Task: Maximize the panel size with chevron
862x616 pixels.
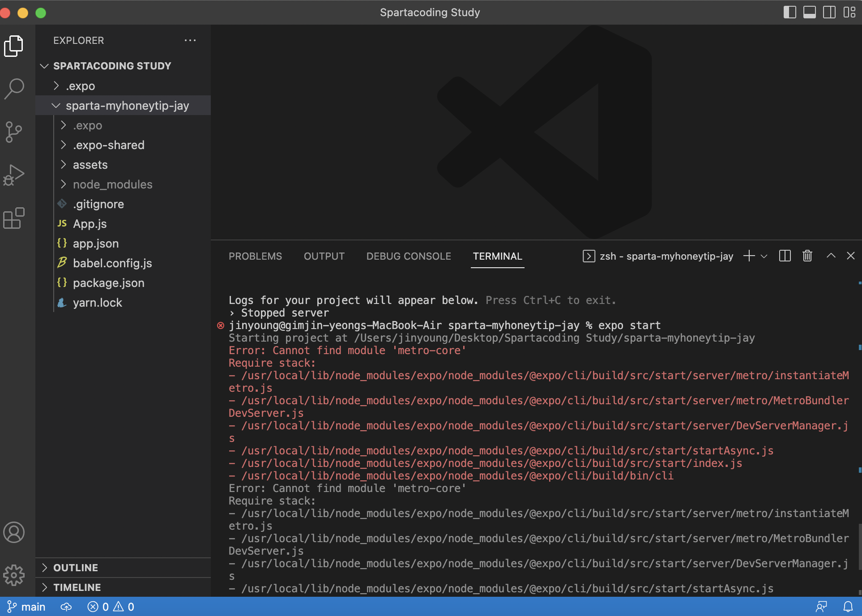Action: click(x=831, y=256)
